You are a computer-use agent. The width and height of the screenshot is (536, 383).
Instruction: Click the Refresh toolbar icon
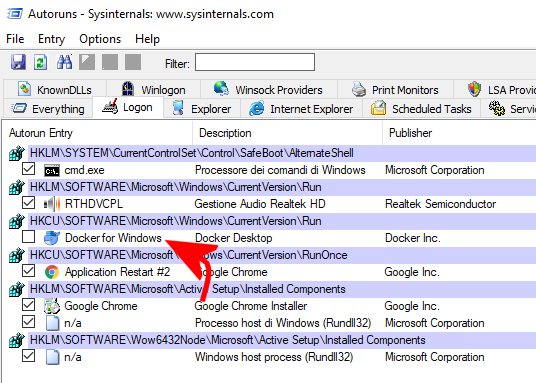coord(41,62)
